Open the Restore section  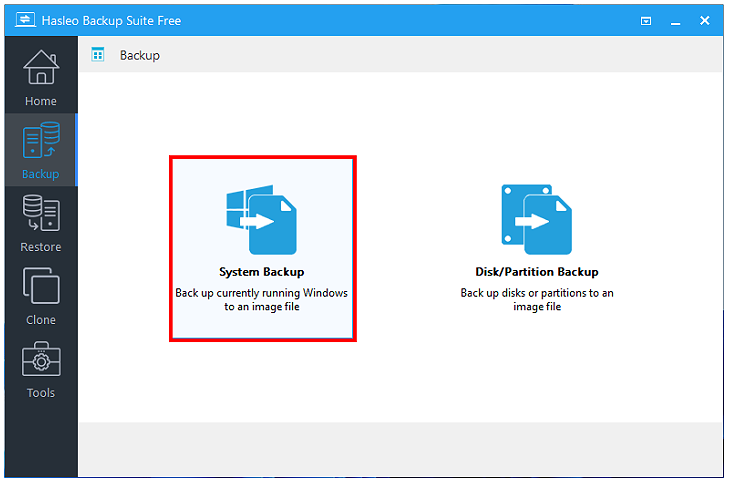41,223
